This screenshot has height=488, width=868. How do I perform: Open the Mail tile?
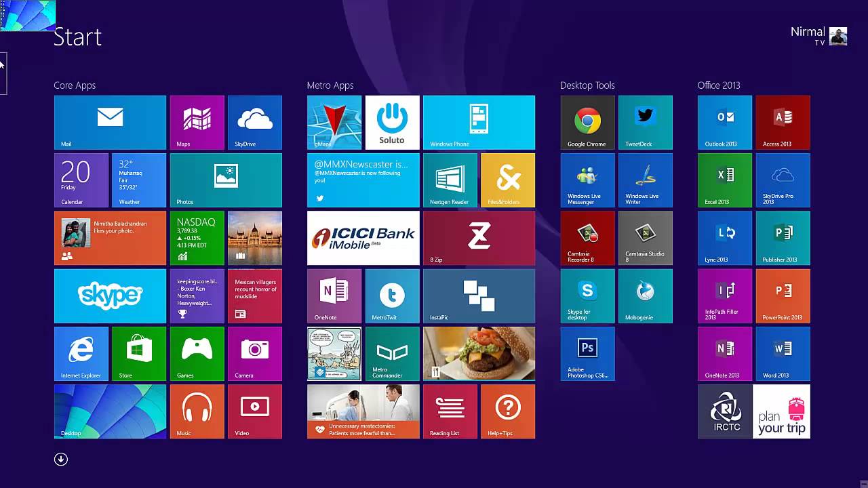click(110, 123)
